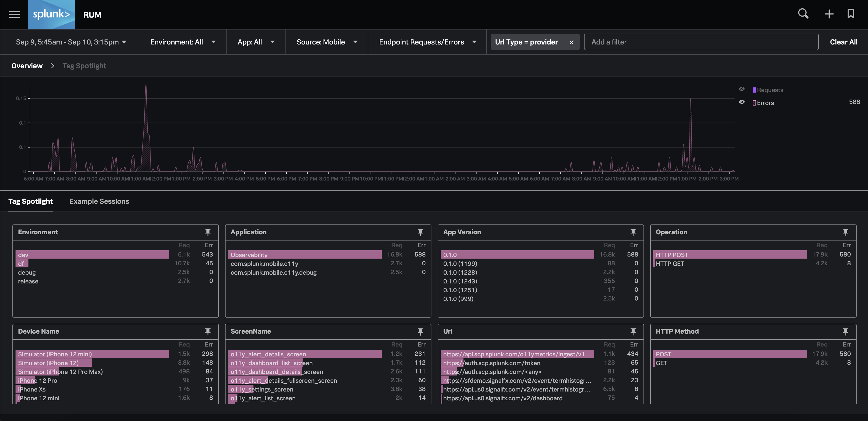The width and height of the screenshot is (868, 421).
Task: Pin the Environment tag panel
Action: 208,232
